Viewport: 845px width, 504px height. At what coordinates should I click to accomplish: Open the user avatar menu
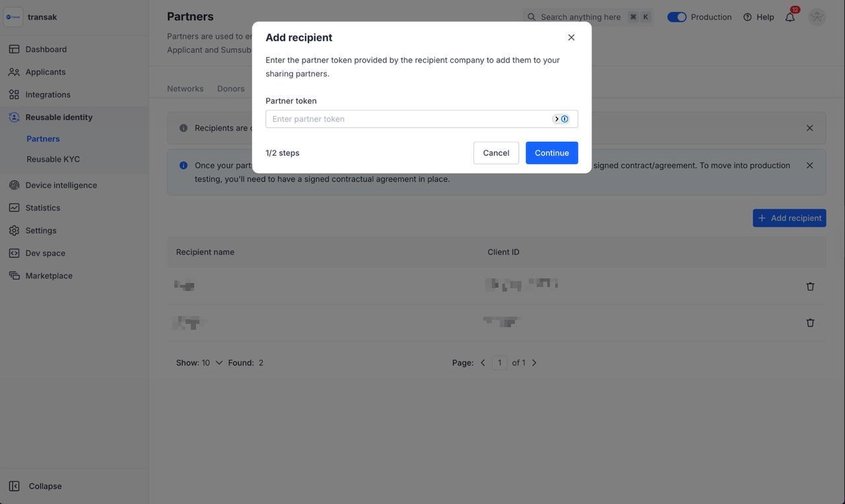coord(817,17)
